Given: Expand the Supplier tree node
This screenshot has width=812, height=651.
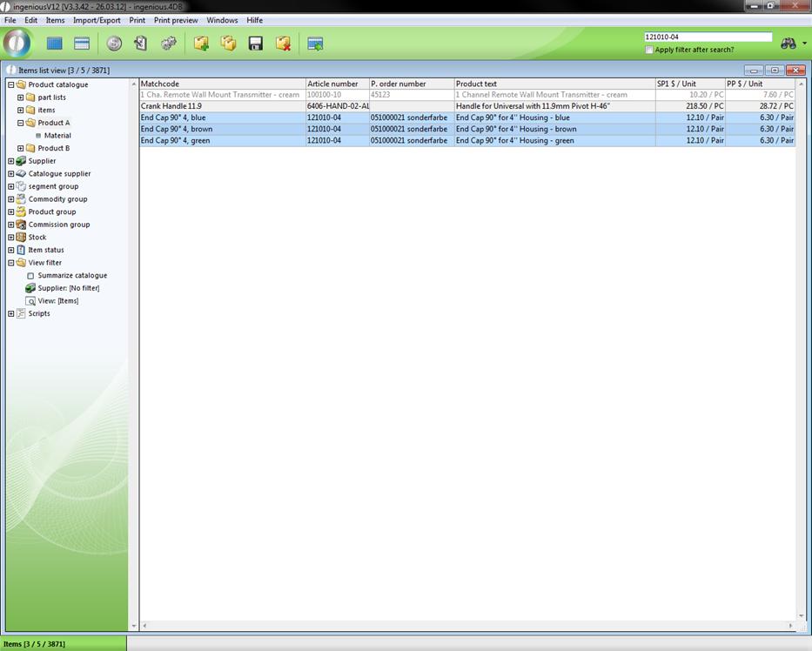Looking at the screenshot, I should click(11, 161).
